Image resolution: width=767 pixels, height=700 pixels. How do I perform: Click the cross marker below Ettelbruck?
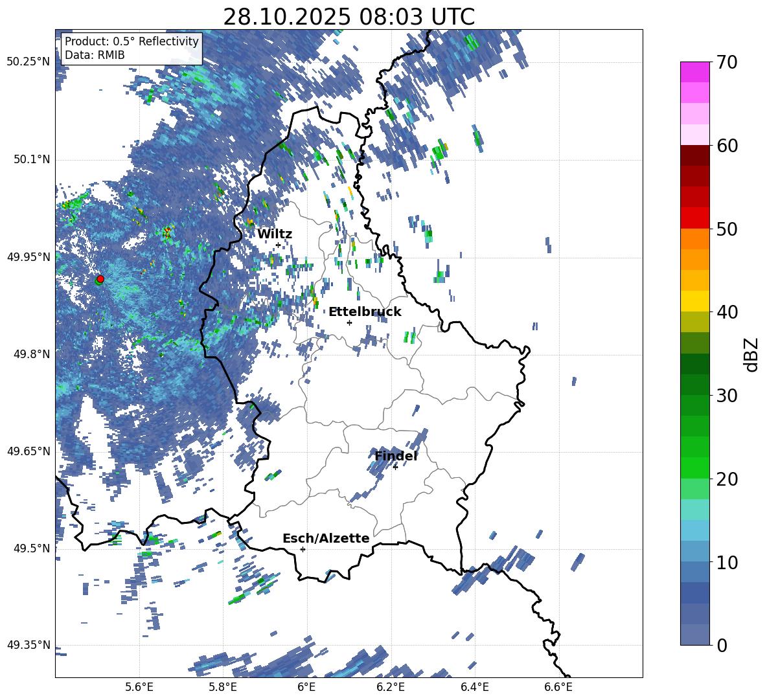click(349, 322)
